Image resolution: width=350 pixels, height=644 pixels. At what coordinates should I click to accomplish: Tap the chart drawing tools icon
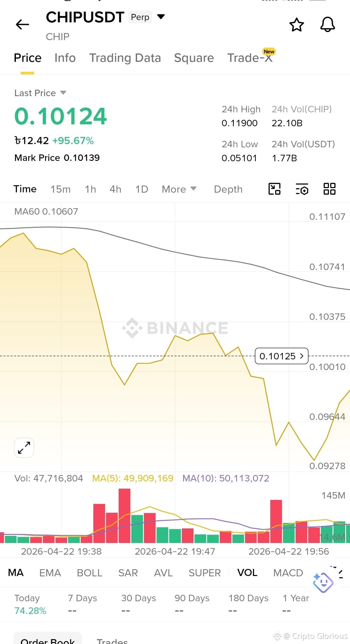[x=274, y=189]
